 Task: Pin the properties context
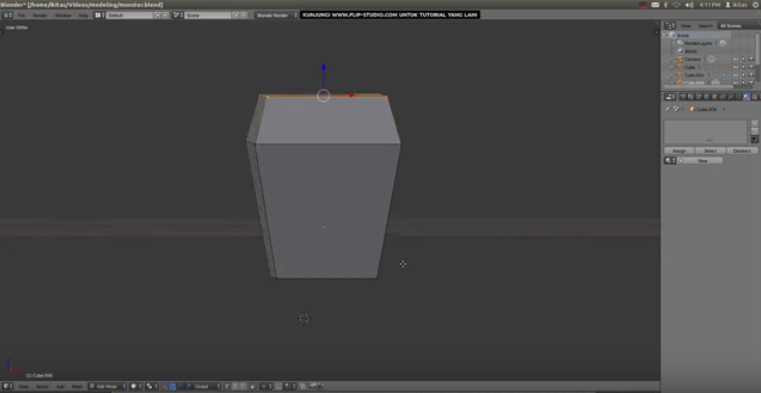(x=667, y=109)
